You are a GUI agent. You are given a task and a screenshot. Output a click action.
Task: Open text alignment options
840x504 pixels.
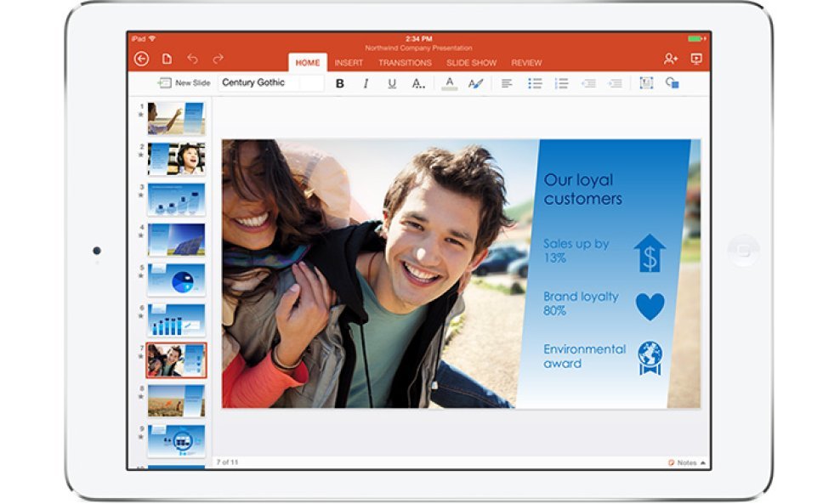coord(507,83)
